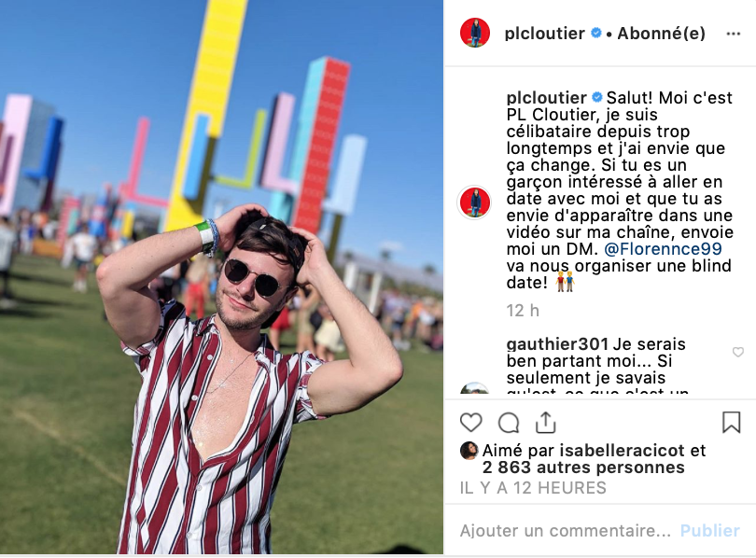The width and height of the screenshot is (756, 558).
Task: Open the @Florennce99 mention link
Action: [663, 248]
